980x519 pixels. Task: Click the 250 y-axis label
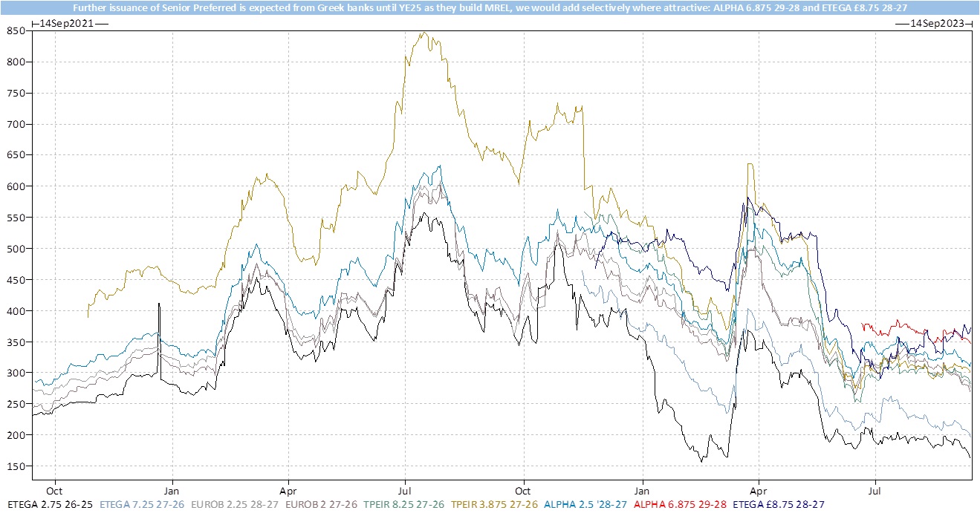pos(17,404)
